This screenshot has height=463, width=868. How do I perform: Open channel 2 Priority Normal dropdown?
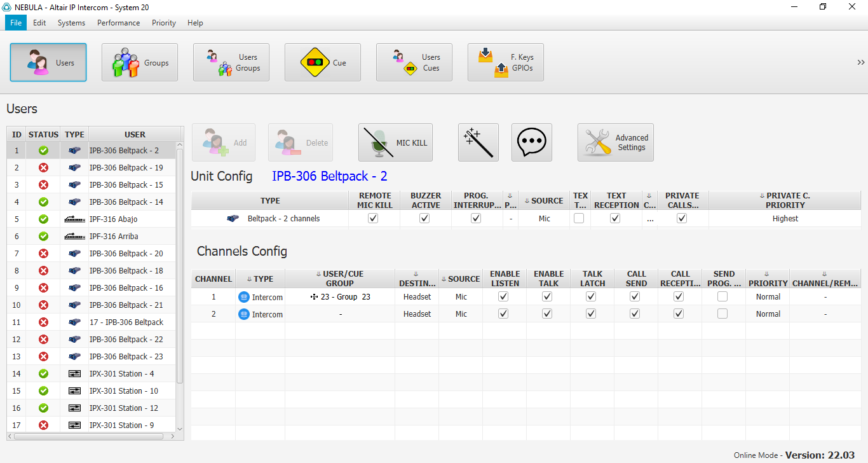click(768, 314)
